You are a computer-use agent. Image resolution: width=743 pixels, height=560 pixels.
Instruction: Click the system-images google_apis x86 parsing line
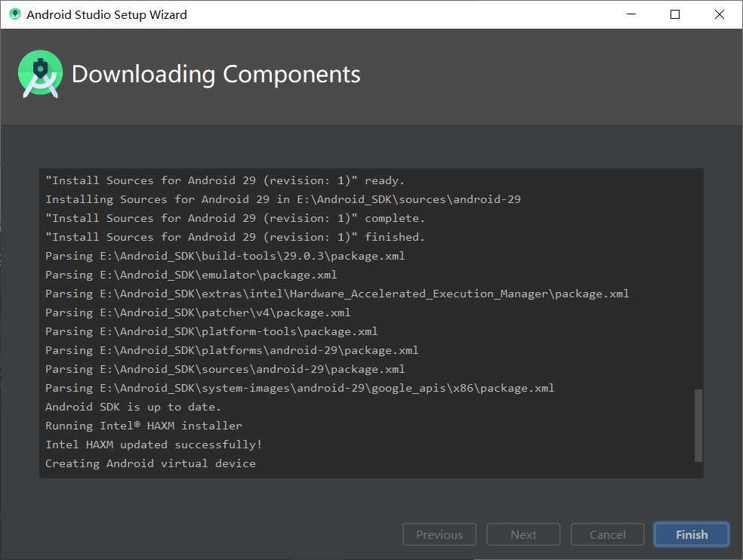[300, 388]
